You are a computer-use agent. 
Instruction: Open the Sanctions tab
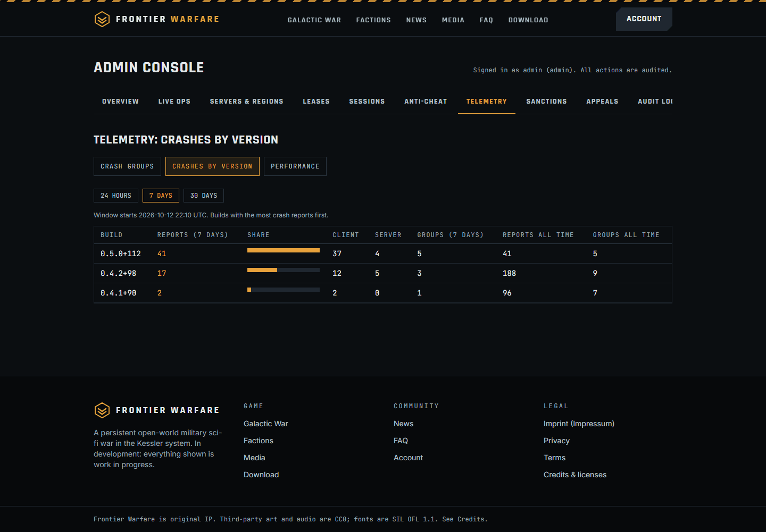tap(547, 102)
